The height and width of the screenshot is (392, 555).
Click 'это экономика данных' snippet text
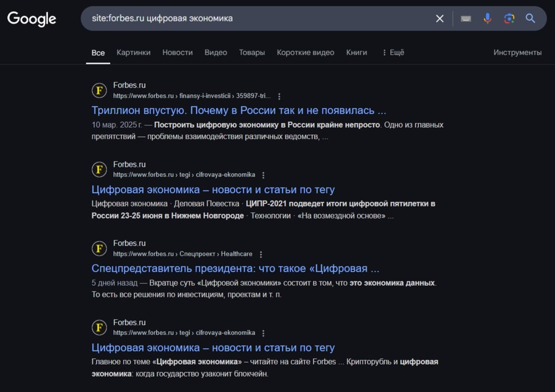coord(392,283)
